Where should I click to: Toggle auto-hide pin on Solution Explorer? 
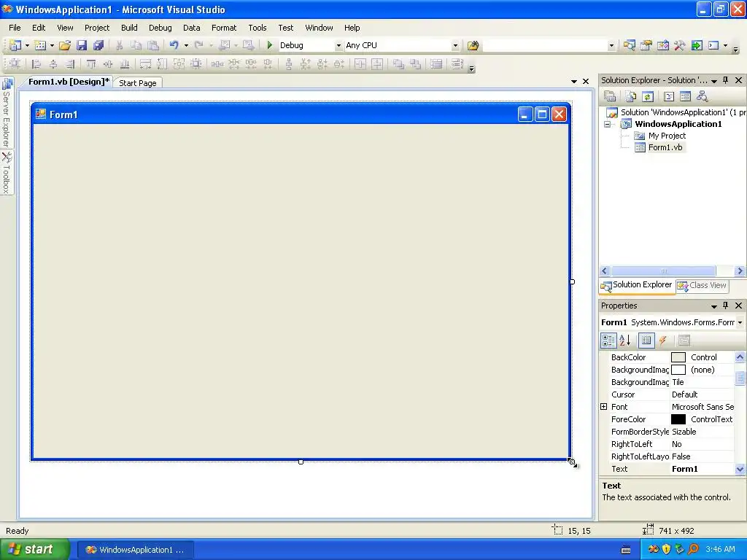(x=726, y=80)
